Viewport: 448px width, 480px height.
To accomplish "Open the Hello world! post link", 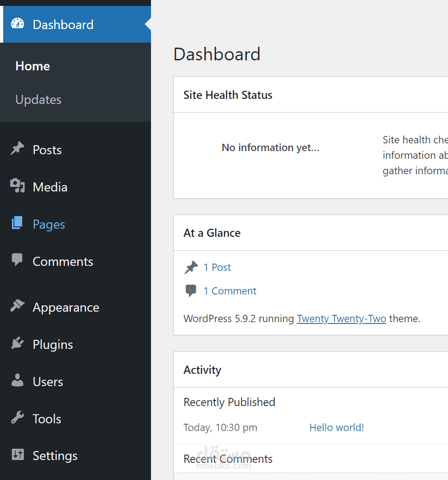I will pyautogui.click(x=336, y=427).
